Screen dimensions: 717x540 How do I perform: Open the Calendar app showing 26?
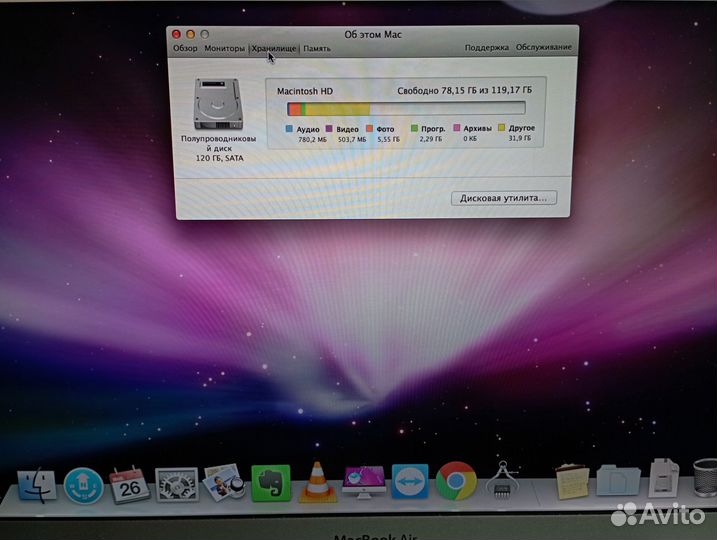click(129, 485)
